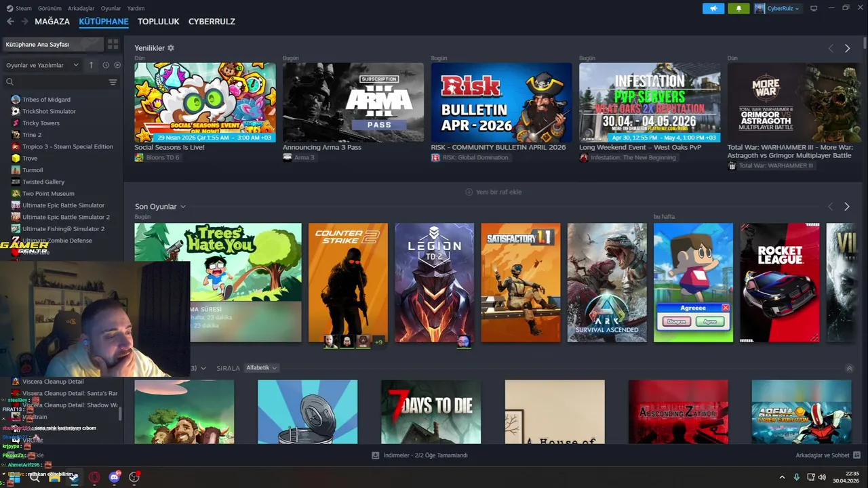Select Ultimate Fishing Simulator 2 entry
The image size is (868, 488).
[63, 229]
